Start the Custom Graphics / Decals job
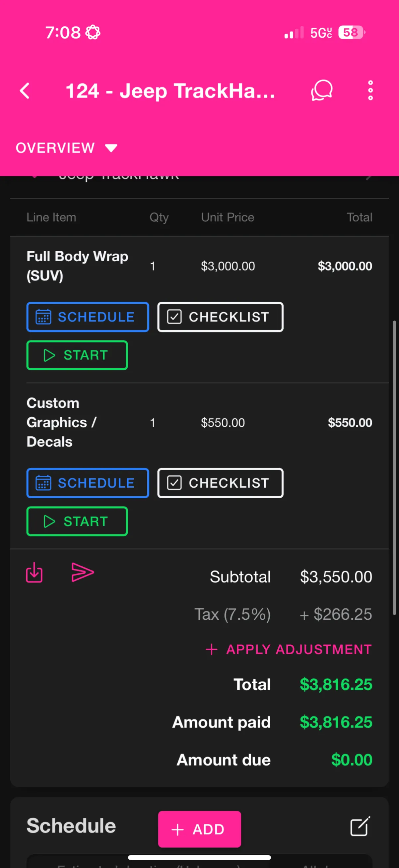The height and width of the screenshot is (868, 399). pyautogui.click(x=77, y=521)
